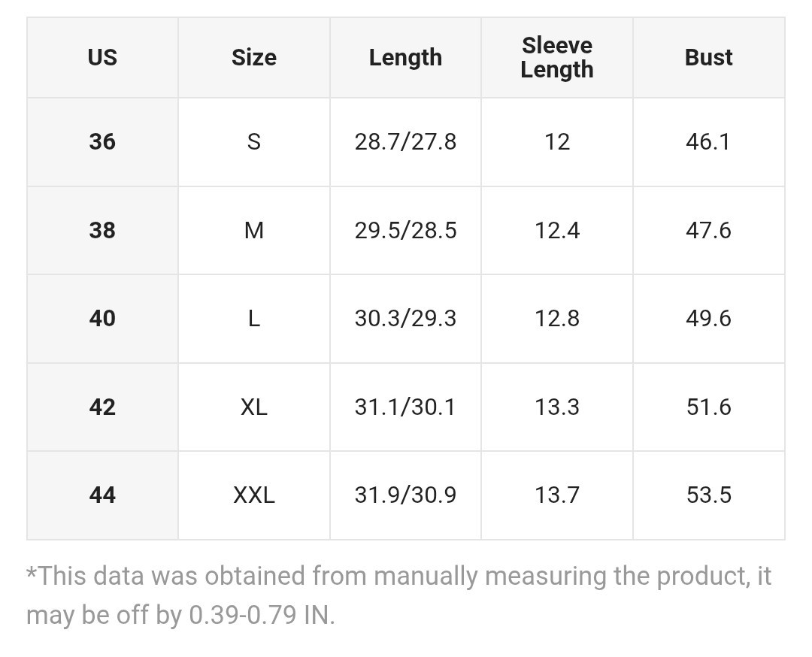812x657 pixels.
Task: Click the Sleeve Length column header
Action: pyautogui.click(x=557, y=58)
